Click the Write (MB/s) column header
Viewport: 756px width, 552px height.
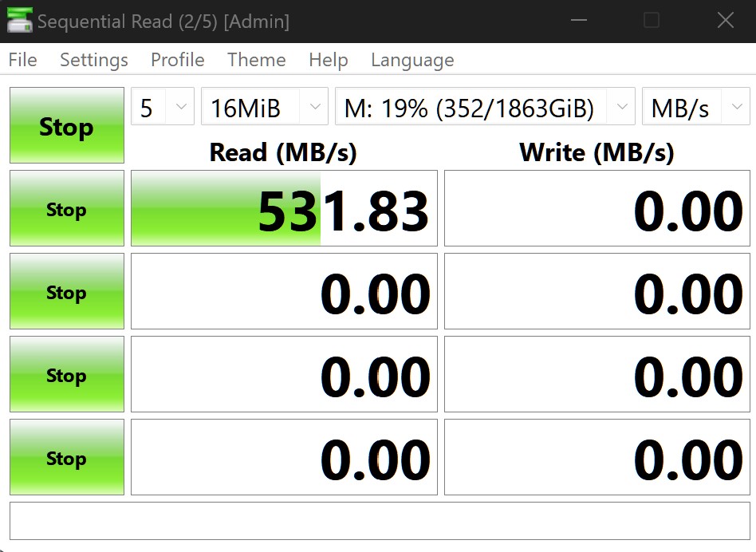[597, 152]
